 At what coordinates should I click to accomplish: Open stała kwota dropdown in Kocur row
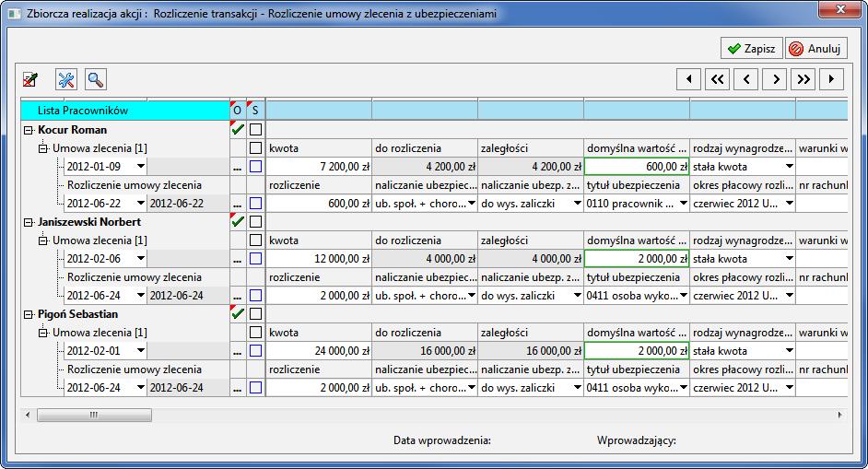[x=790, y=166]
